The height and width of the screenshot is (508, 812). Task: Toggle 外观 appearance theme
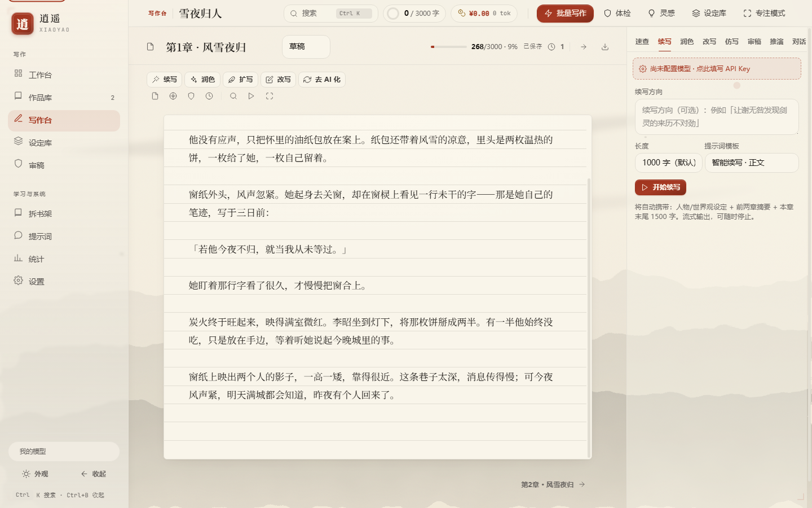point(35,474)
